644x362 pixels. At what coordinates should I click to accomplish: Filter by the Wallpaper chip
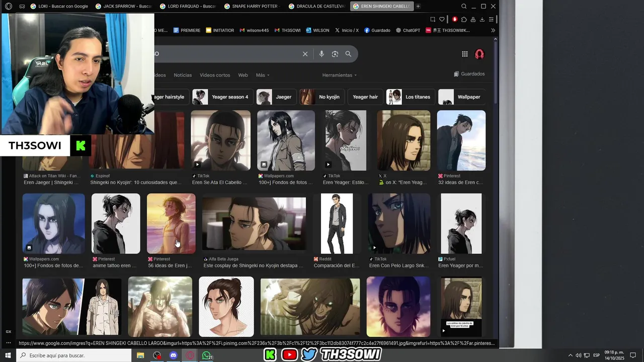point(461,97)
